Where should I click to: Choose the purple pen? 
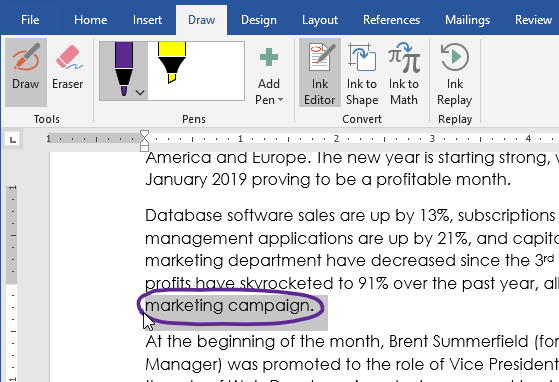tap(123, 69)
